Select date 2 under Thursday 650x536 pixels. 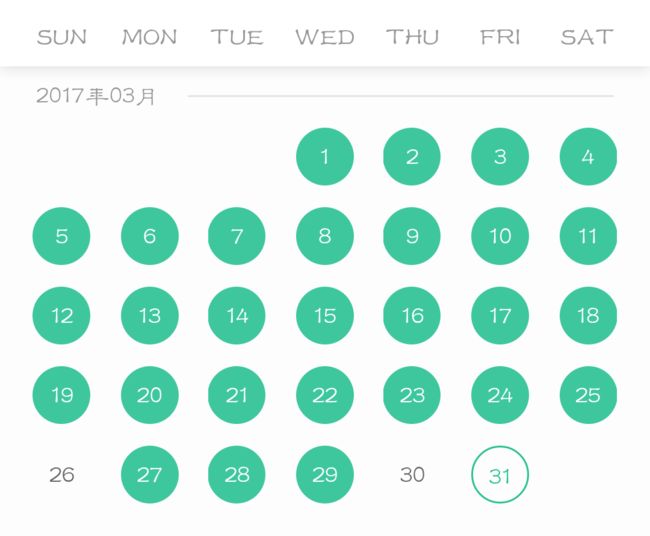[412, 157]
